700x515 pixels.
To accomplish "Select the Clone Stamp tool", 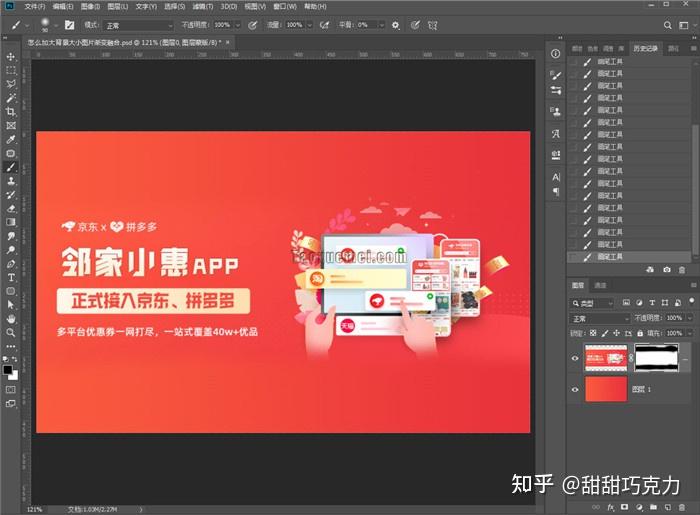I will tap(11, 181).
